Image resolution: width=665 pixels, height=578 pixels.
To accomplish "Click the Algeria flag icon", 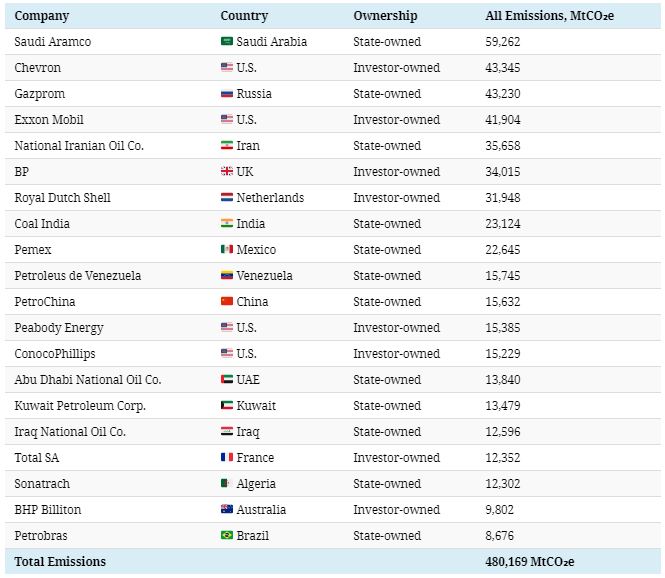I will point(226,483).
